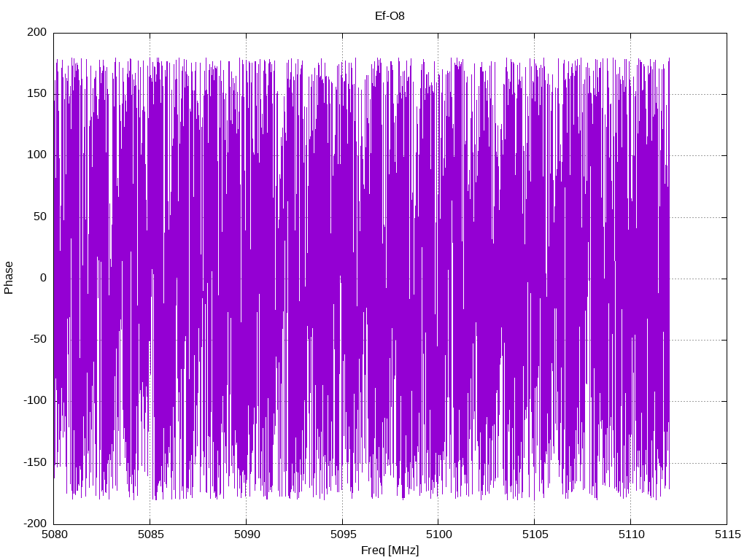Click the y-axis tick label -50

(x=38, y=339)
